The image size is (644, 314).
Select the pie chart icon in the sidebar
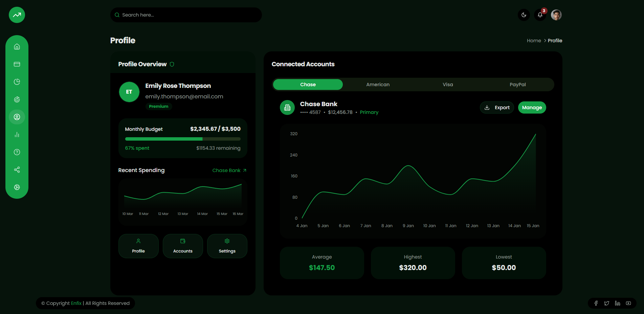[x=17, y=82]
